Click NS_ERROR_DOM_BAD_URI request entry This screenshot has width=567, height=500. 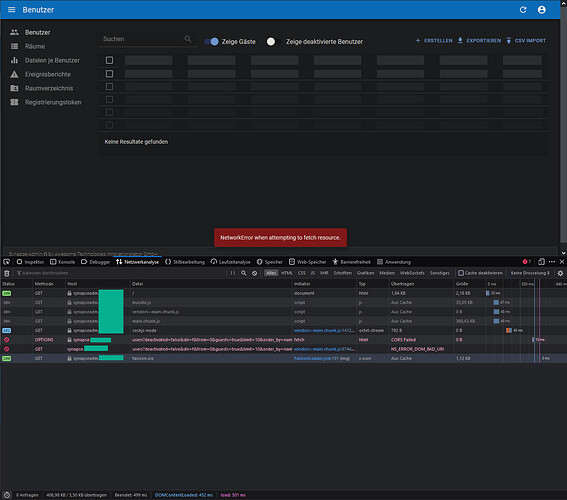(417, 349)
